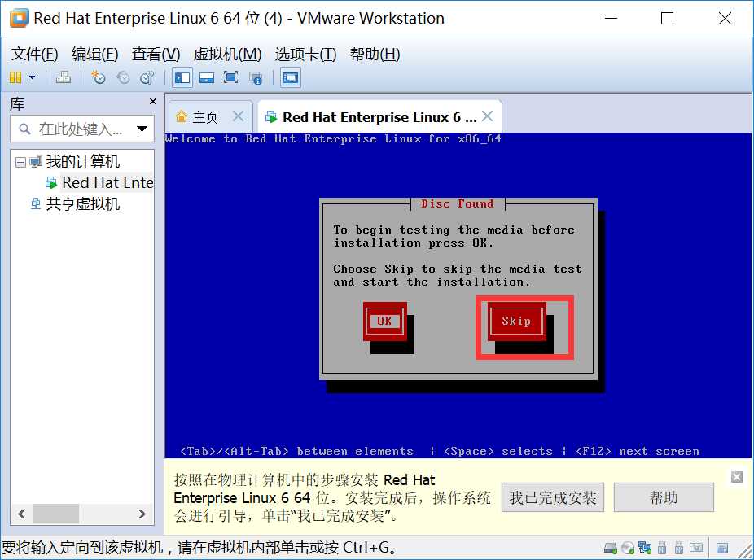Select the Red Hat Ente... VM tree item

tap(107, 182)
